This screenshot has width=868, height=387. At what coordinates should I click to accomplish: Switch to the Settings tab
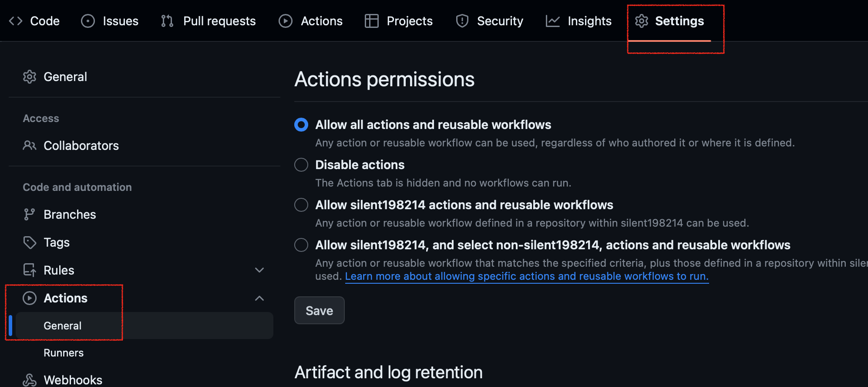point(670,21)
